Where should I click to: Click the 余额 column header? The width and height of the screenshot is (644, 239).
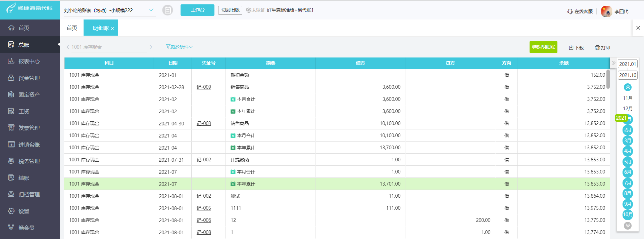click(564, 63)
